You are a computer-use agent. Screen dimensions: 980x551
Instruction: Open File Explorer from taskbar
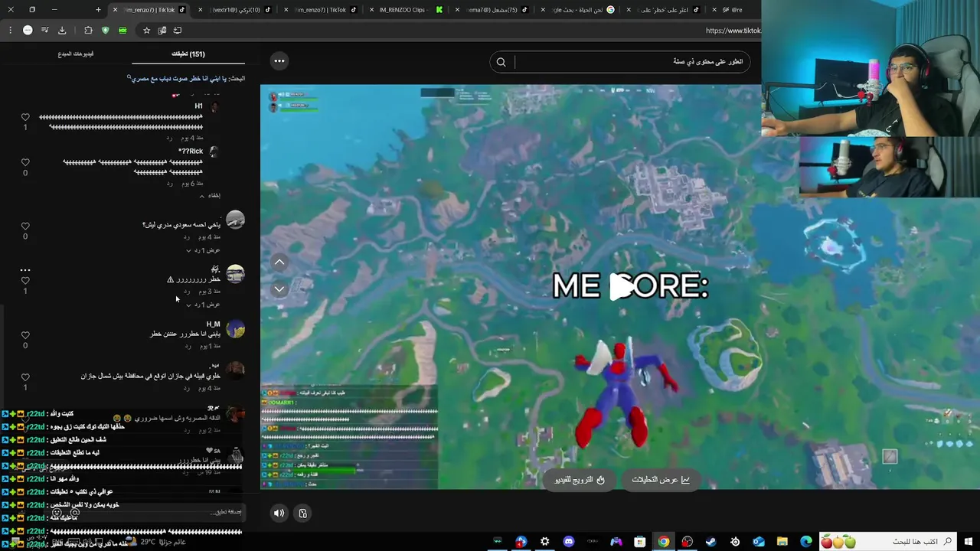coord(782,542)
